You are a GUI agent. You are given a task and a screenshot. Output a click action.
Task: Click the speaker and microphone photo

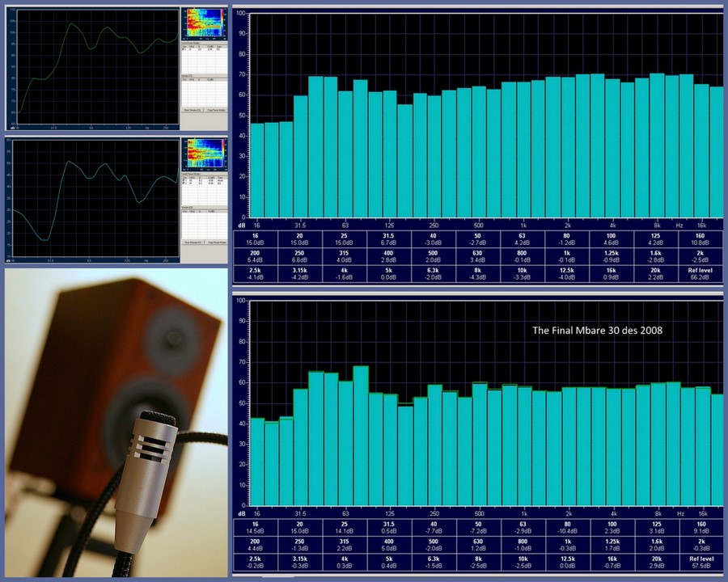pyautogui.click(x=116, y=422)
